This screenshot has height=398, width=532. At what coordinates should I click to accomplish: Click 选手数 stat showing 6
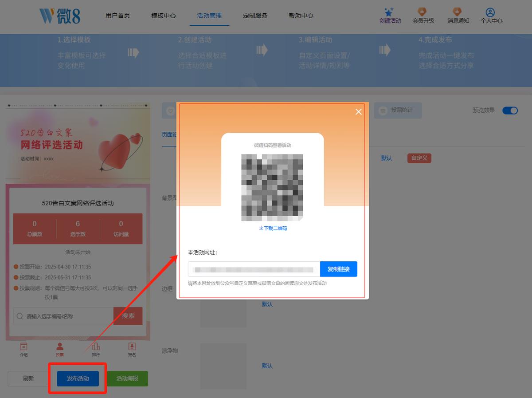coord(78,229)
